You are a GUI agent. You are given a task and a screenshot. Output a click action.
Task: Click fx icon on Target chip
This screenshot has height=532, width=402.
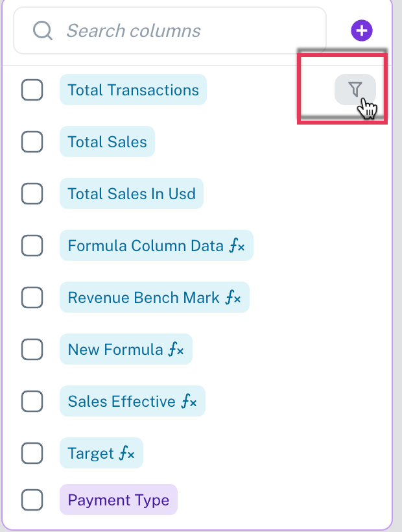[x=127, y=453]
